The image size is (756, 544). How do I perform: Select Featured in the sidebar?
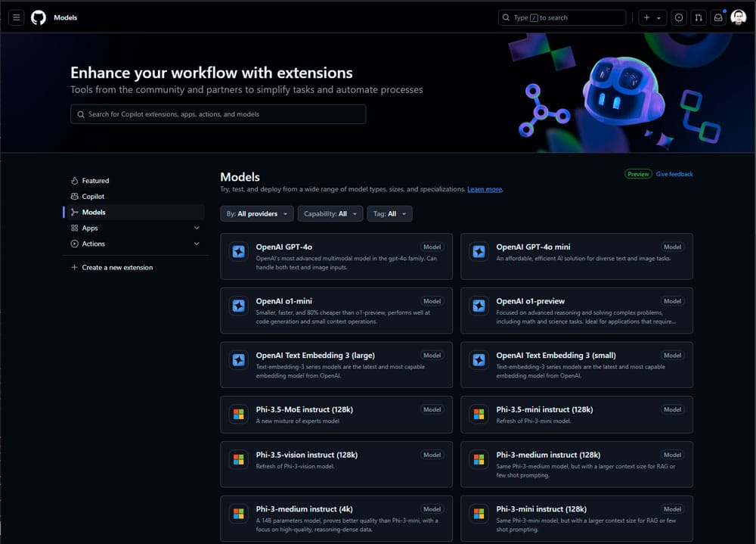[x=135, y=181]
